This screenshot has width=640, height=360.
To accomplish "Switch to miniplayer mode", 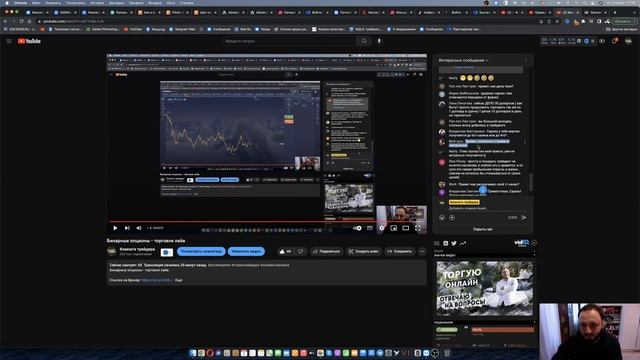I will click(x=393, y=228).
